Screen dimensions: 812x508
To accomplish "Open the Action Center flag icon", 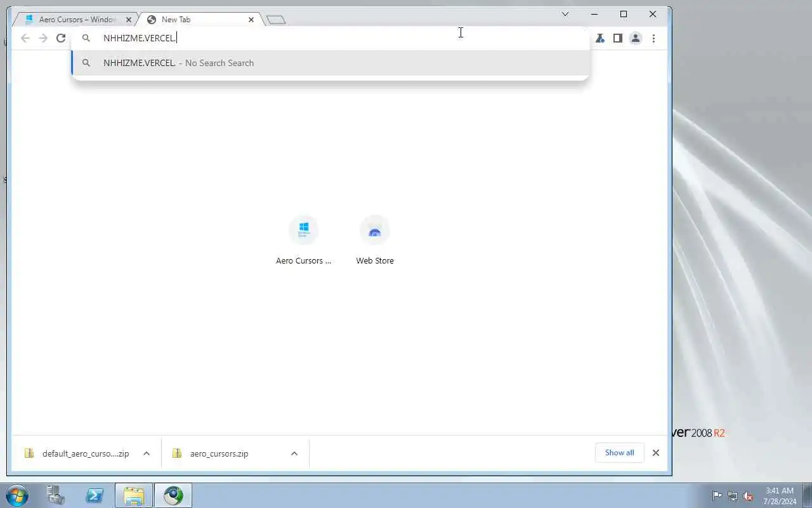I will [x=717, y=496].
